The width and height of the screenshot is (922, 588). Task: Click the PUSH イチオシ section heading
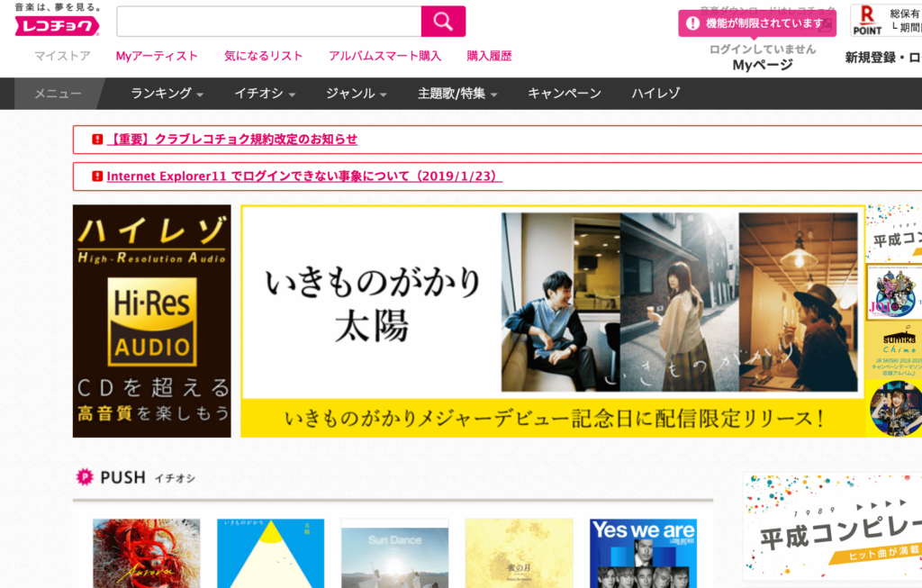pyautogui.click(x=136, y=477)
